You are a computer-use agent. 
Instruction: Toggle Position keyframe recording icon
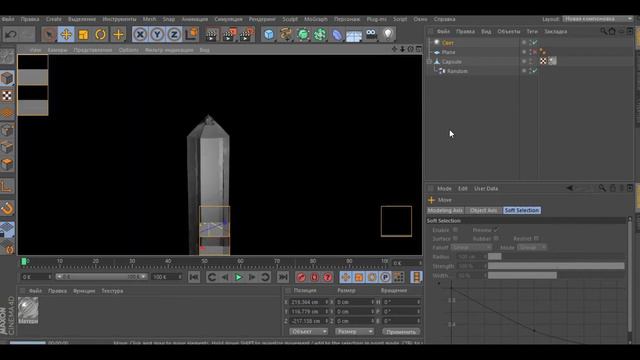click(x=346, y=277)
